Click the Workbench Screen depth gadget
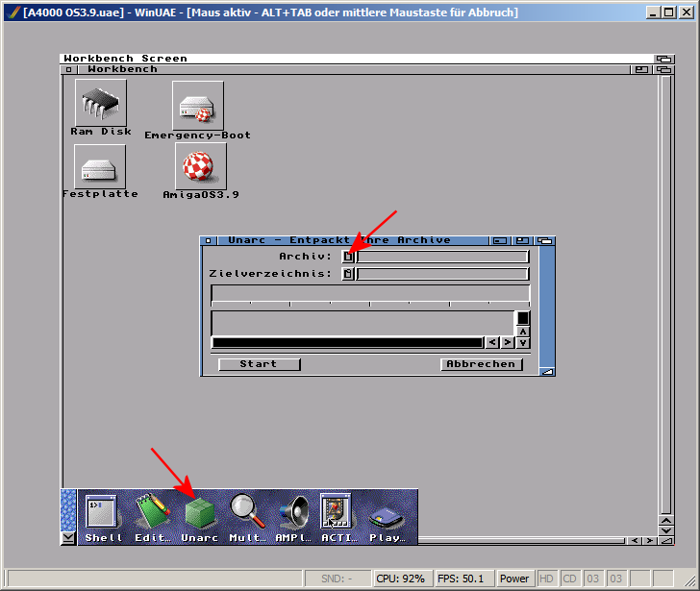Viewport: 700px width, 591px height. [x=663, y=59]
